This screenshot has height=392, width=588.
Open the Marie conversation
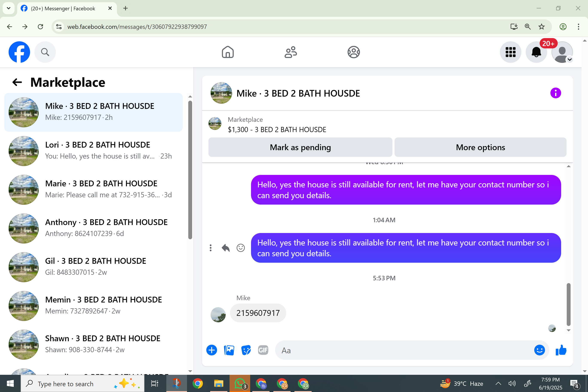coord(93,190)
